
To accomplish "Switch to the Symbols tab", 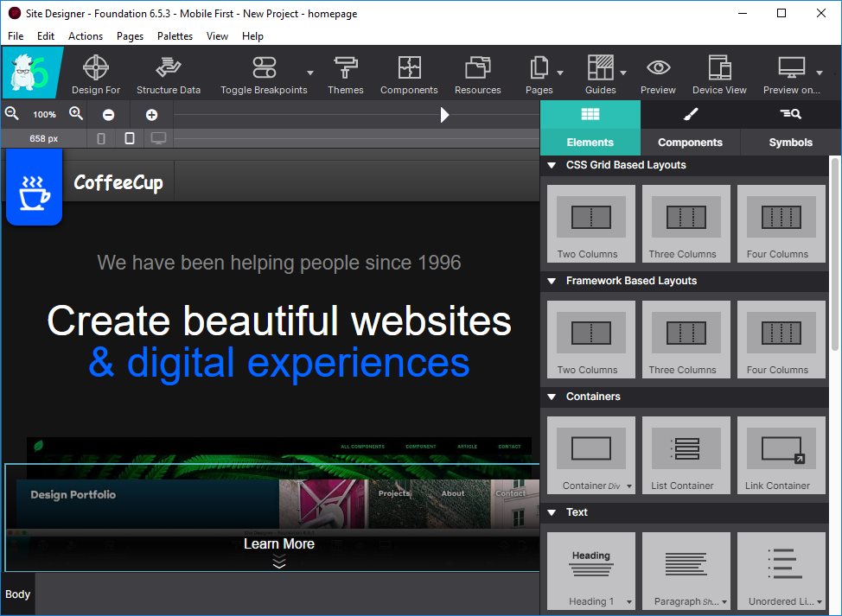I will click(x=790, y=143).
